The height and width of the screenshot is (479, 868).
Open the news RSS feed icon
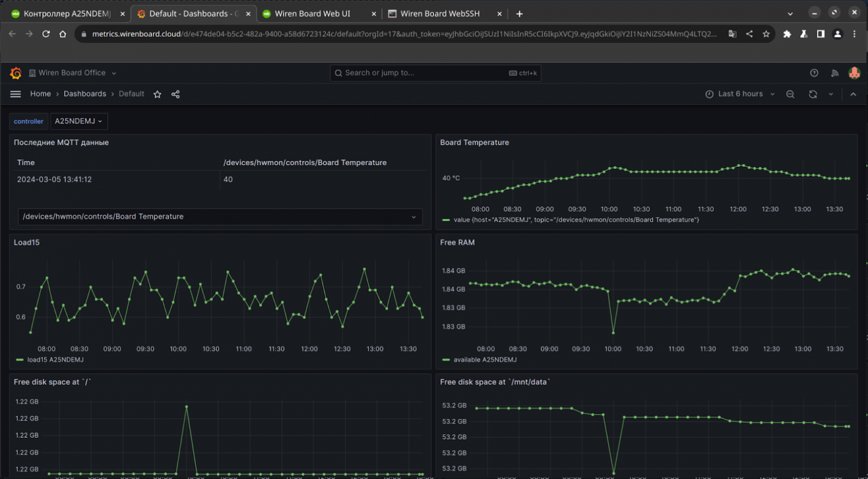coord(835,73)
